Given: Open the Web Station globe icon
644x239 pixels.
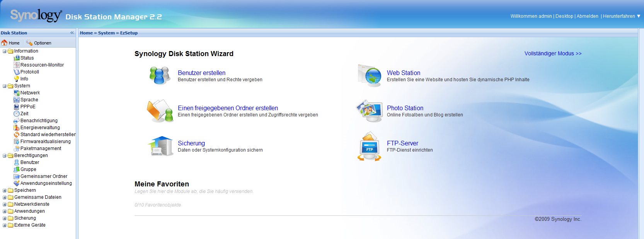Looking at the screenshot, I should click(370, 75).
